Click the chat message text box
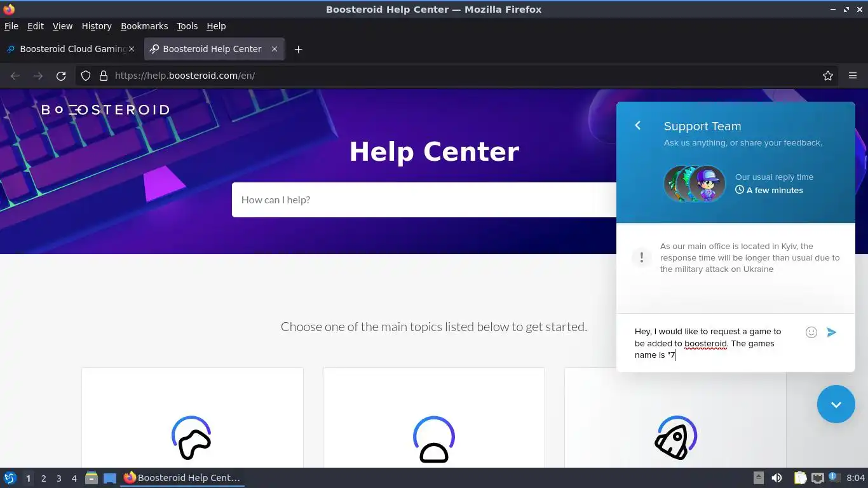Image resolution: width=868 pixels, height=488 pixels. point(712,343)
